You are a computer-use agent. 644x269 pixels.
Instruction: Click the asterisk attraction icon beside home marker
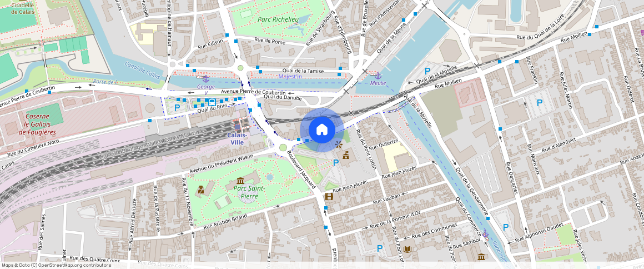(x=339, y=145)
